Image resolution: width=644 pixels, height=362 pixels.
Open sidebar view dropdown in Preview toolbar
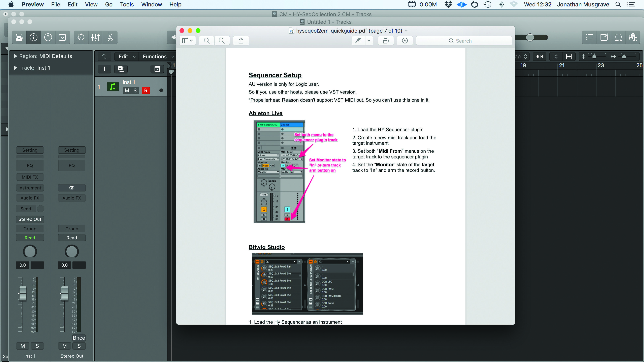(x=187, y=41)
